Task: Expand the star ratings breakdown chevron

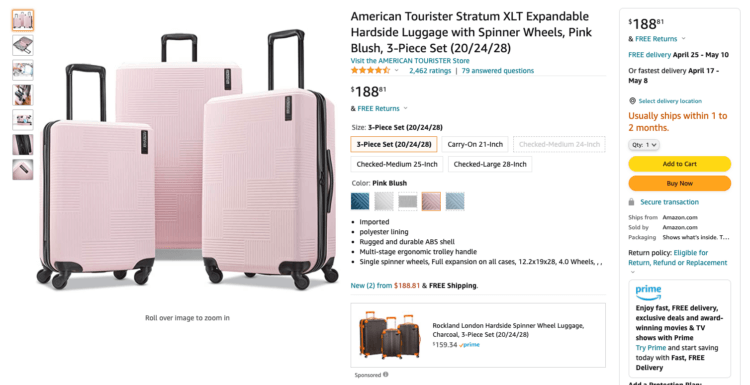Action: [396, 71]
